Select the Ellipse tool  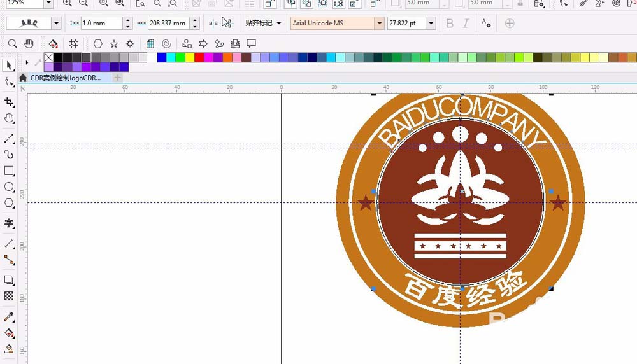9,187
